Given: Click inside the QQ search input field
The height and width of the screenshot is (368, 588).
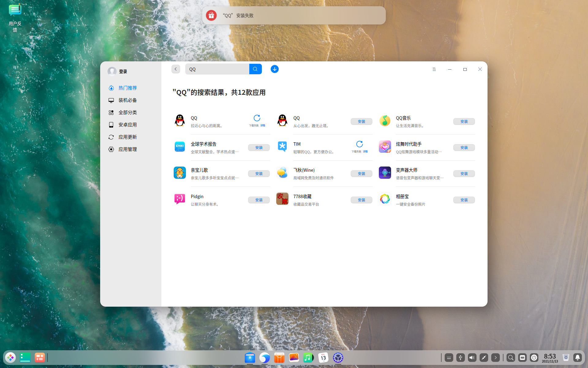Looking at the screenshot, I should tap(217, 69).
